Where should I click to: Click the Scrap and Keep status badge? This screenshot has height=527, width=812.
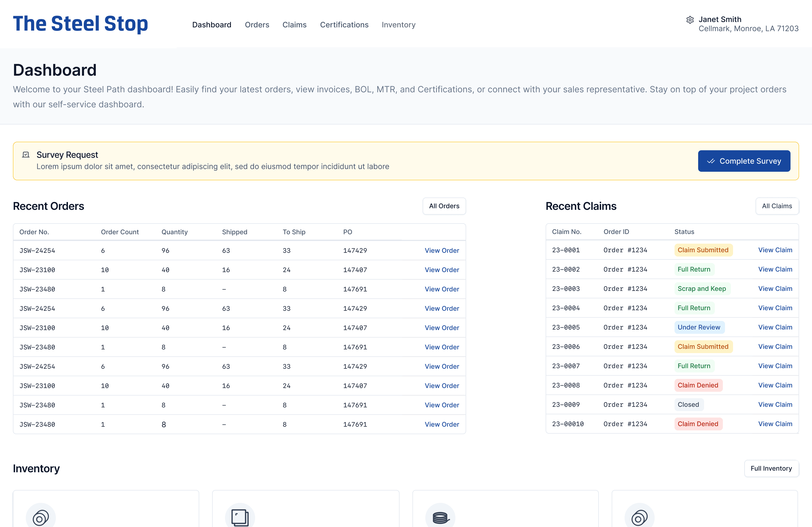(x=702, y=289)
